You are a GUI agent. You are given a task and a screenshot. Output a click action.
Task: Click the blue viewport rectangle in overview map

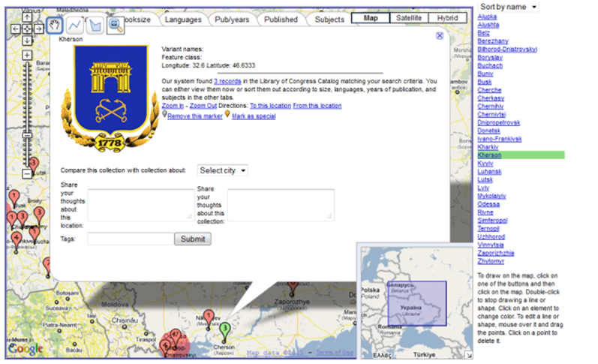pos(417,304)
